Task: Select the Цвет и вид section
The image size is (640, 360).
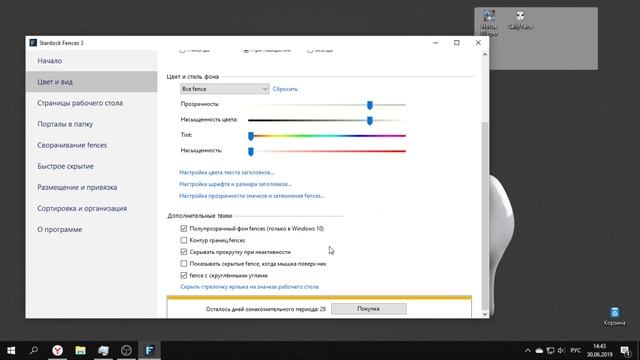Action: (91, 82)
